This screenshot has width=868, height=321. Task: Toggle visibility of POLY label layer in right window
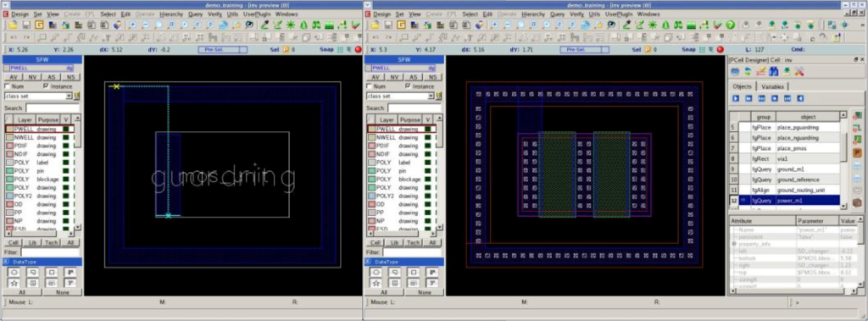click(x=428, y=162)
